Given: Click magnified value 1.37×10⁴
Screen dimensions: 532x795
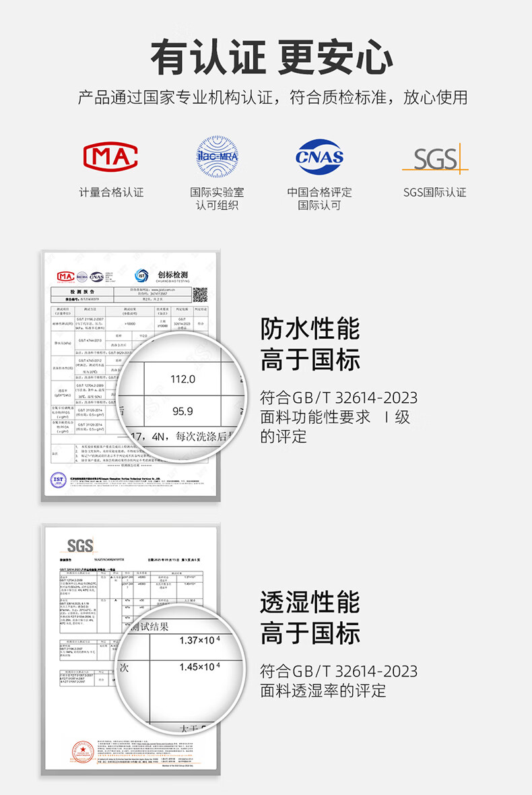Looking at the screenshot, I should [199, 640].
